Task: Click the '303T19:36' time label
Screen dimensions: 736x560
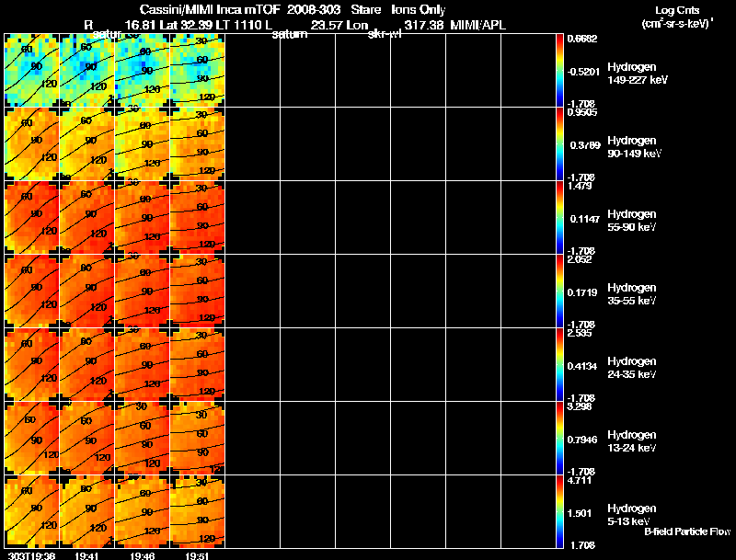Action: (31, 555)
